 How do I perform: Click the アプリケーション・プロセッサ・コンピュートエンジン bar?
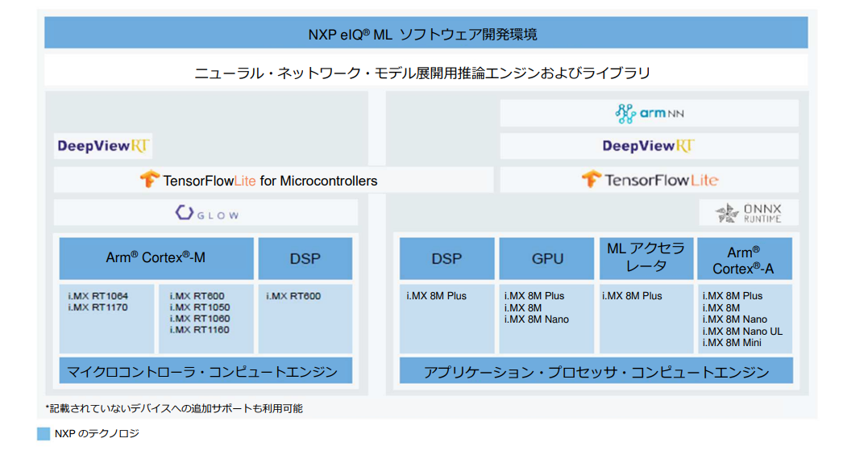click(x=596, y=371)
